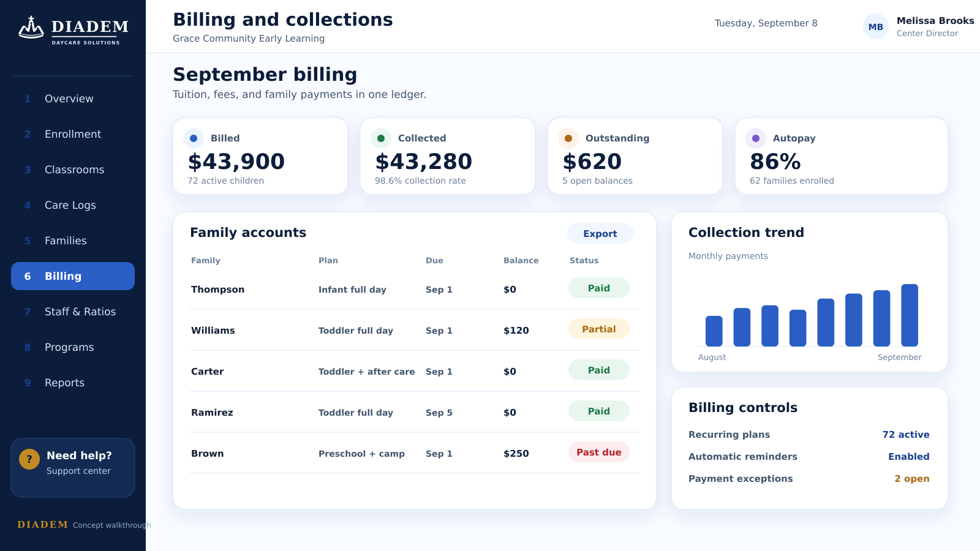Click the '2 open' payment exceptions value
The width and height of the screenshot is (980, 551).
point(912,479)
